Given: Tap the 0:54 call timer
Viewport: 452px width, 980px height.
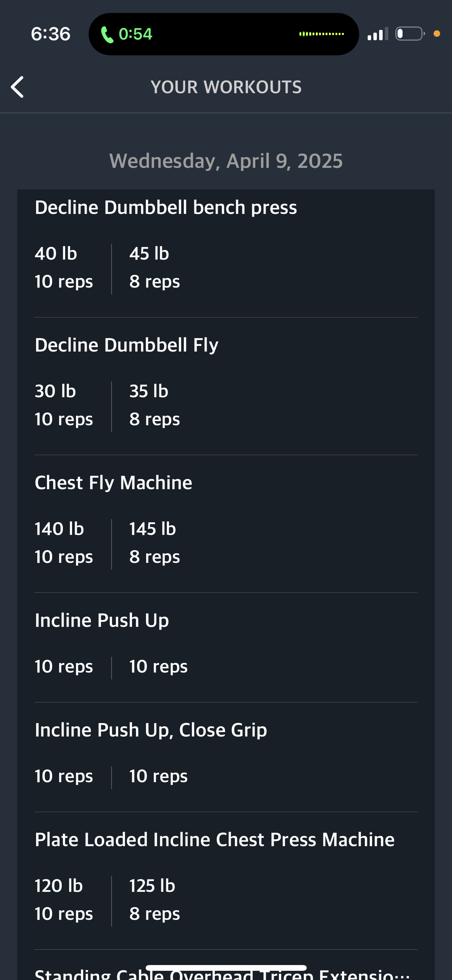Looking at the screenshot, I should click(135, 34).
